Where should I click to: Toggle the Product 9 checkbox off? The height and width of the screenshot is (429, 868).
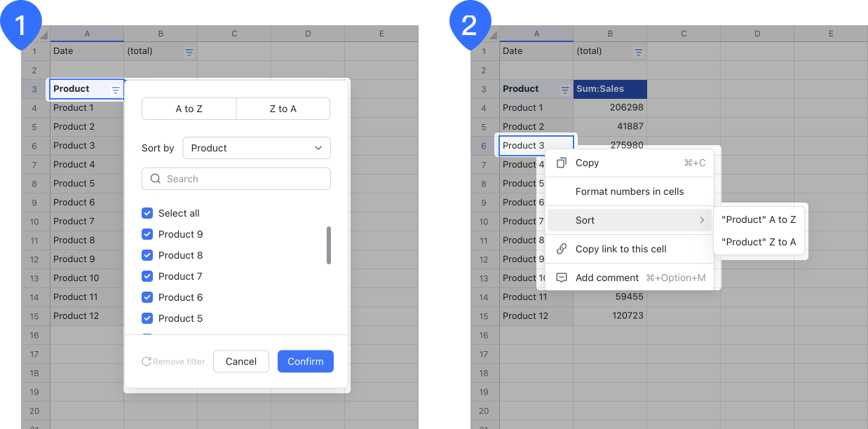tap(148, 234)
